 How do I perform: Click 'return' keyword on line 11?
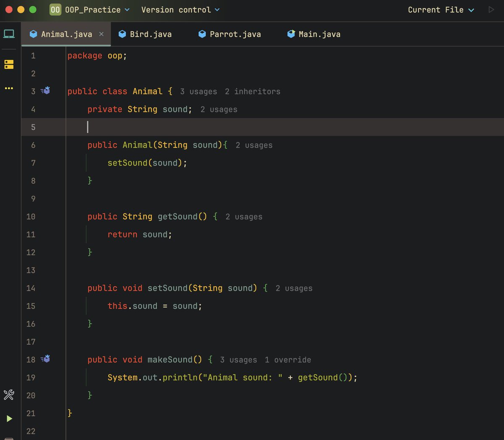click(x=122, y=235)
